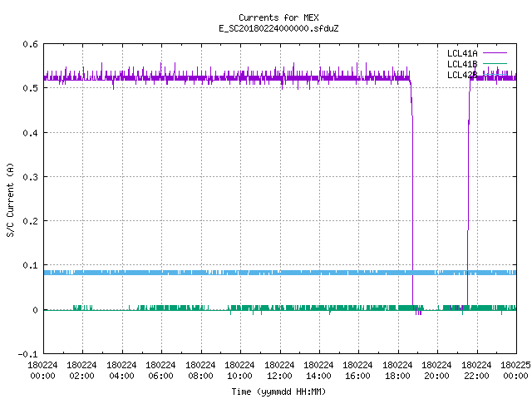The width and height of the screenshot is (532, 399).
Task: Click the '180224 06:00' x-axis tick label
Action: point(160,371)
